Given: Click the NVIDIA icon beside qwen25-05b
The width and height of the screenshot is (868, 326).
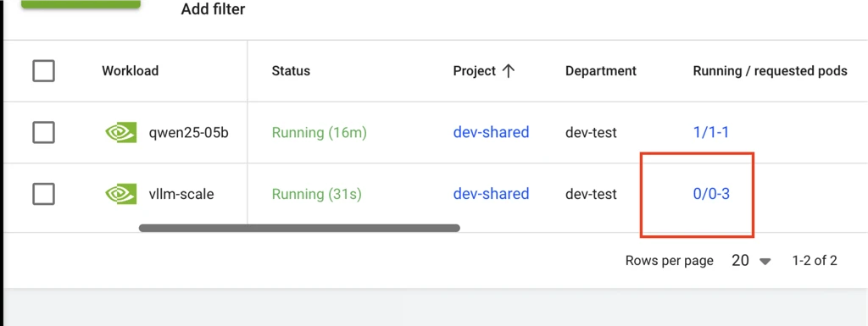Looking at the screenshot, I should click(x=120, y=133).
